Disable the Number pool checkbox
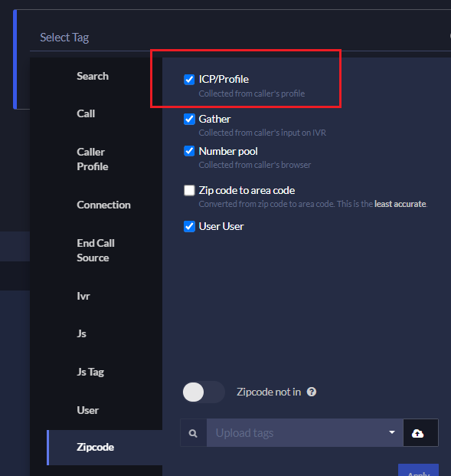The height and width of the screenshot is (476, 451). [189, 151]
